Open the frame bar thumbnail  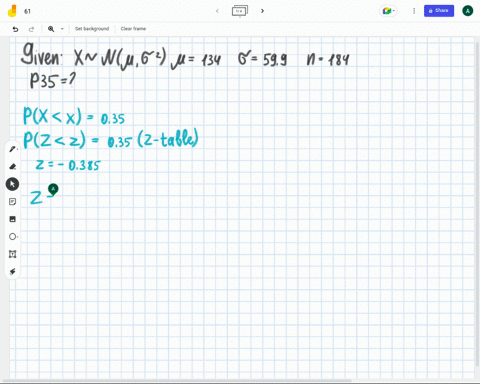(240, 11)
